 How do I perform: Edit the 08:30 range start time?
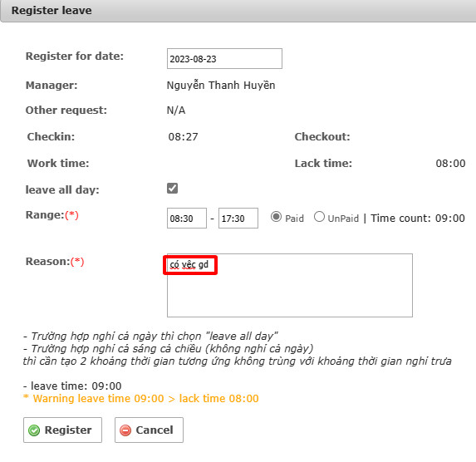(x=187, y=218)
